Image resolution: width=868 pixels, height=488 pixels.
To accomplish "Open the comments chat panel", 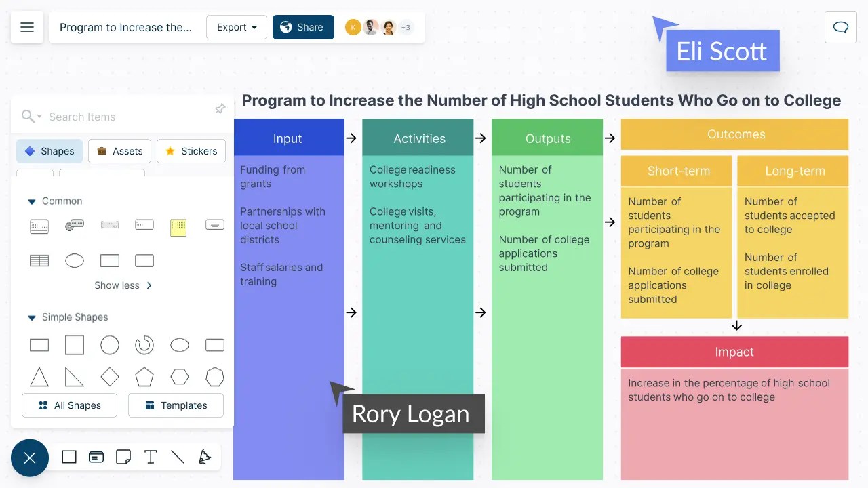I will point(841,27).
